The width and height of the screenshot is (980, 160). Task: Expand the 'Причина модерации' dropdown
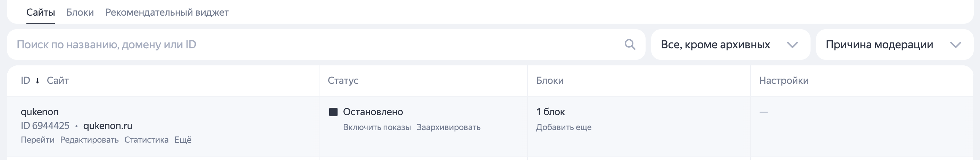(895, 45)
